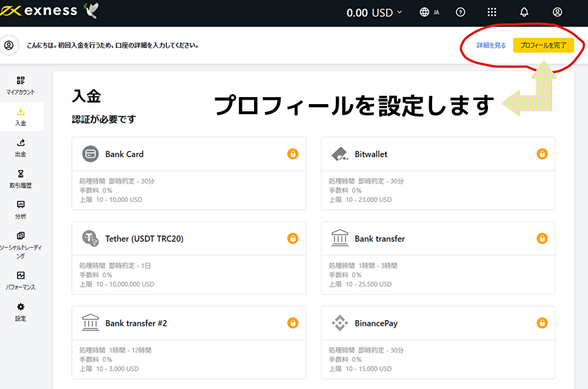Open the 設定 (Settings) sidebar item
The width and height of the screenshot is (588, 389).
[x=21, y=312]
